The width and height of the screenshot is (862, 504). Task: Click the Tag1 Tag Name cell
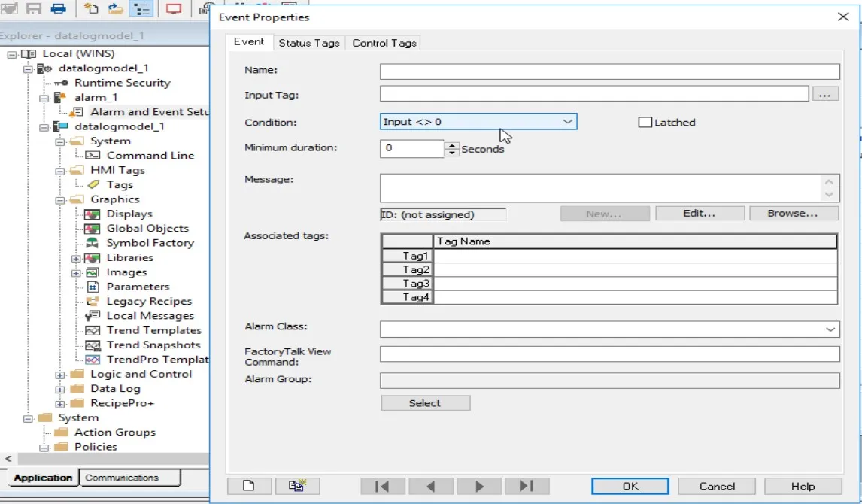tap(636, 256)
